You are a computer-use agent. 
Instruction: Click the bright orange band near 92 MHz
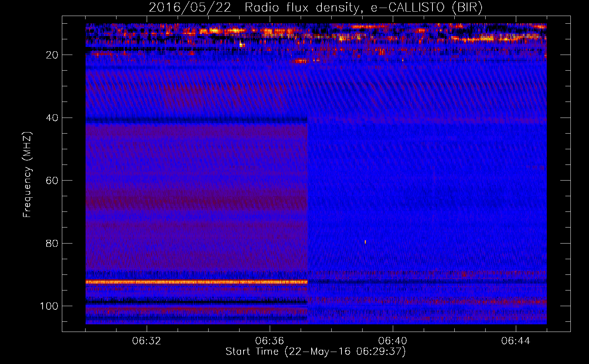(x=197, y=282)
